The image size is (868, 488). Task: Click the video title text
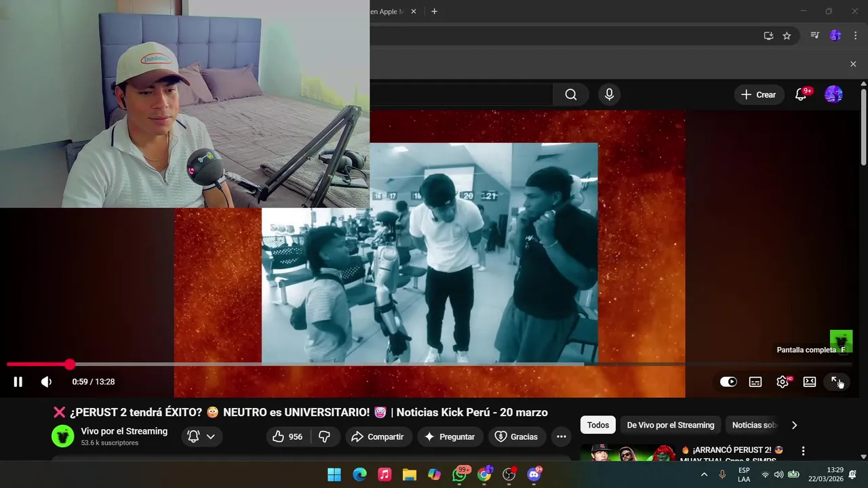(x=300, y=412)
